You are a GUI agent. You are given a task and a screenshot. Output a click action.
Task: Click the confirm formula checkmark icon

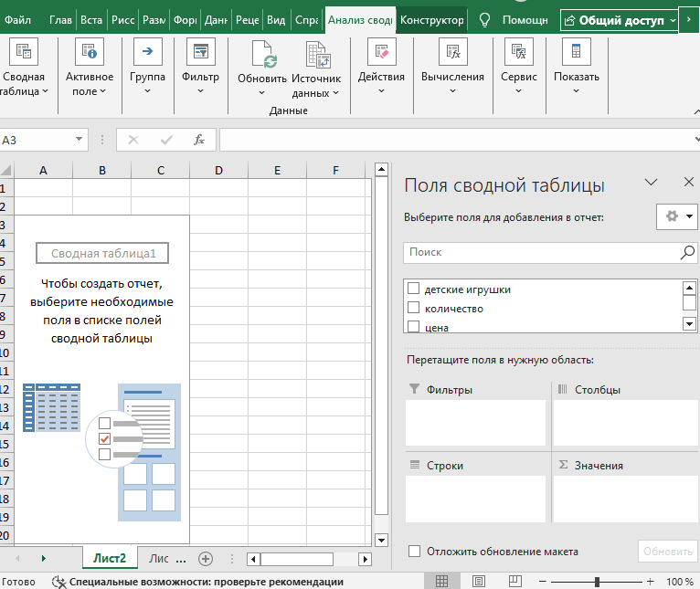pyautogui.click(x=166, y=140)
